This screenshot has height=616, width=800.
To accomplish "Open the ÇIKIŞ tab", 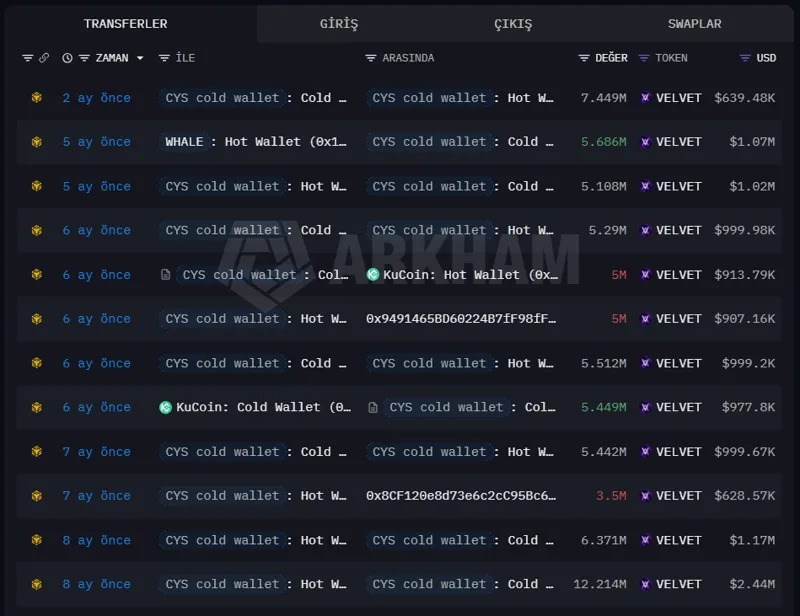I will [513, 24].
